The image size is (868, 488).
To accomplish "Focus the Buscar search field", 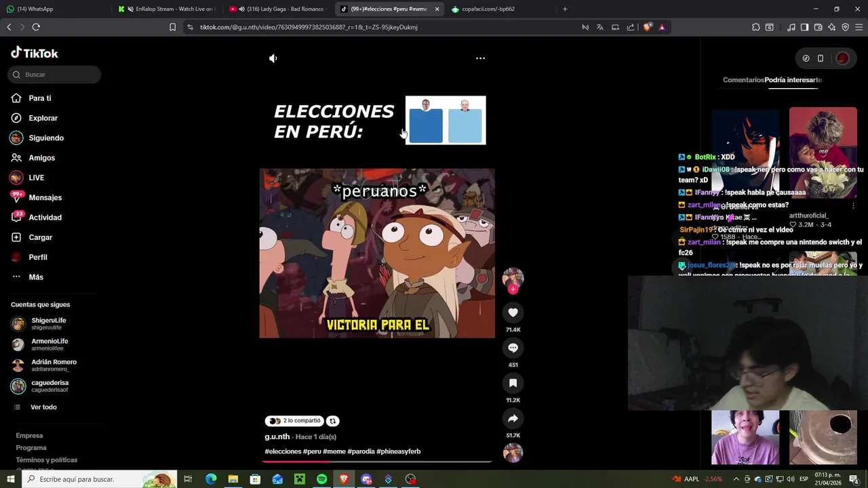I will (54, 75).
